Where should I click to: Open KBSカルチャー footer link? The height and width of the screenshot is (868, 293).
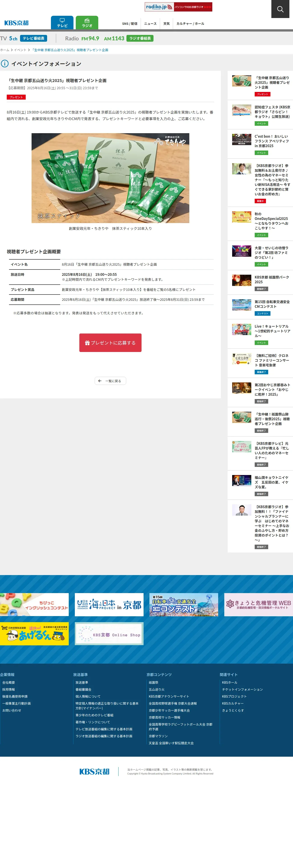coord(233,703)
